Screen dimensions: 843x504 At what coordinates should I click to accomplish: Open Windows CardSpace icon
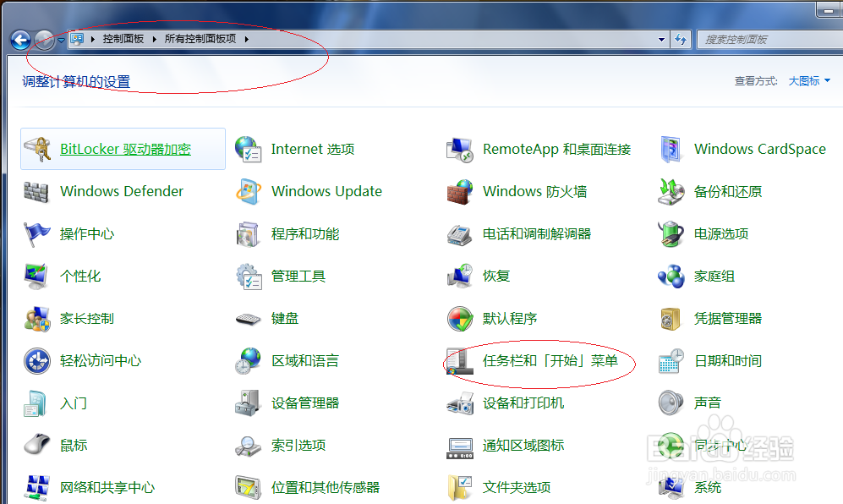pos(671,149)
